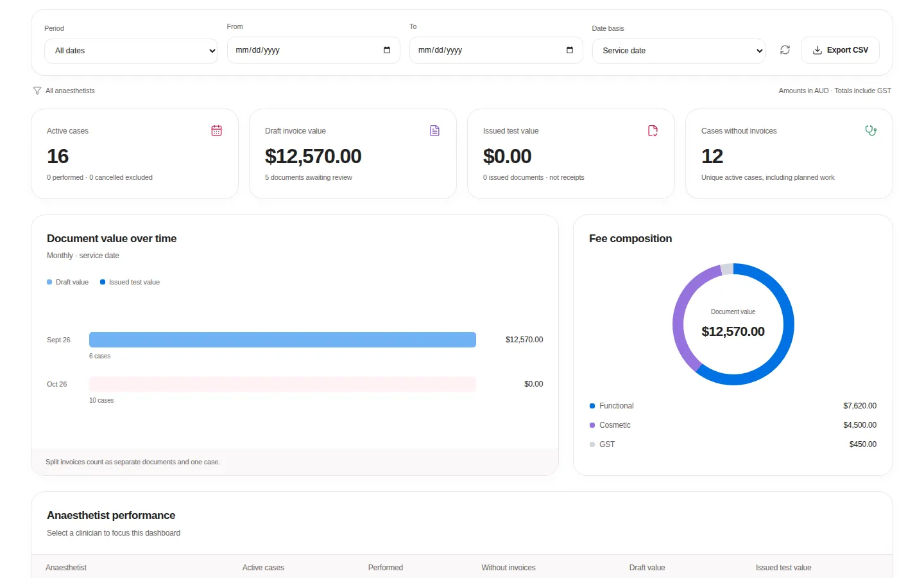The height and width of the screenshot is (578, 924).
Task: Click the Draft value column header
Action: [x=647, y=568]
